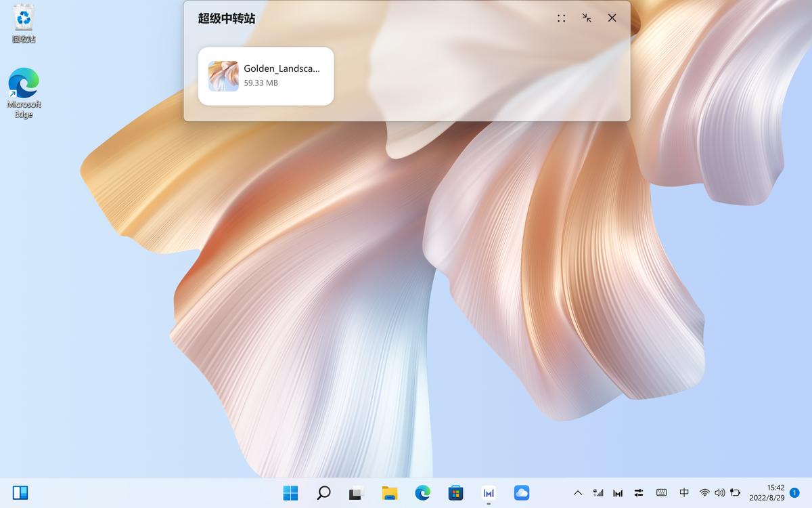Open Microsoft Store from the taskbar

point(455,492)
